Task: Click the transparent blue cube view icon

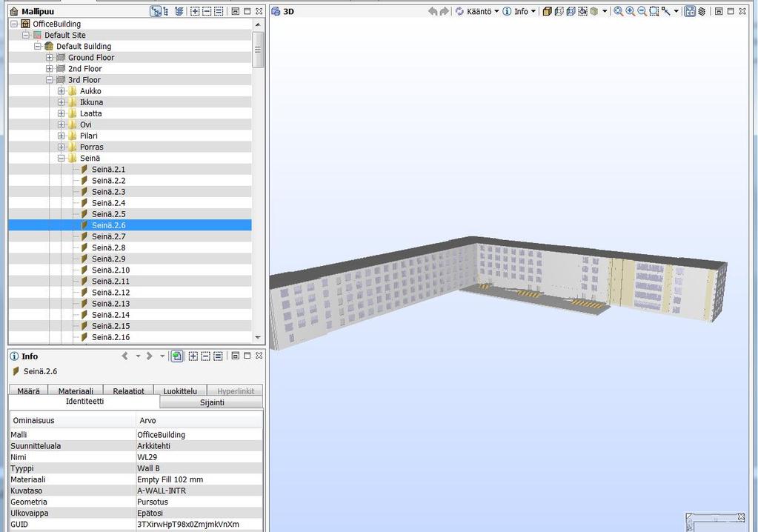Action: [571, 11]
